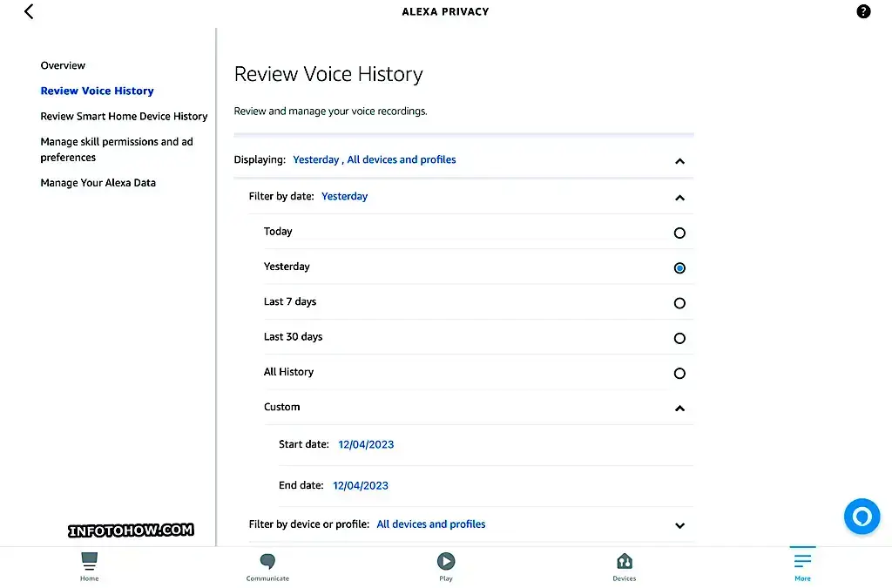Open the help question mark icon
The height and width of the screenshot is (588, 892).
click(863, 11)
